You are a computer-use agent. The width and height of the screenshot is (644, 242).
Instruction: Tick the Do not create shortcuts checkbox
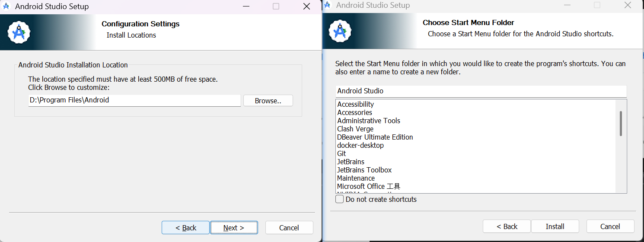click(340, 199)
